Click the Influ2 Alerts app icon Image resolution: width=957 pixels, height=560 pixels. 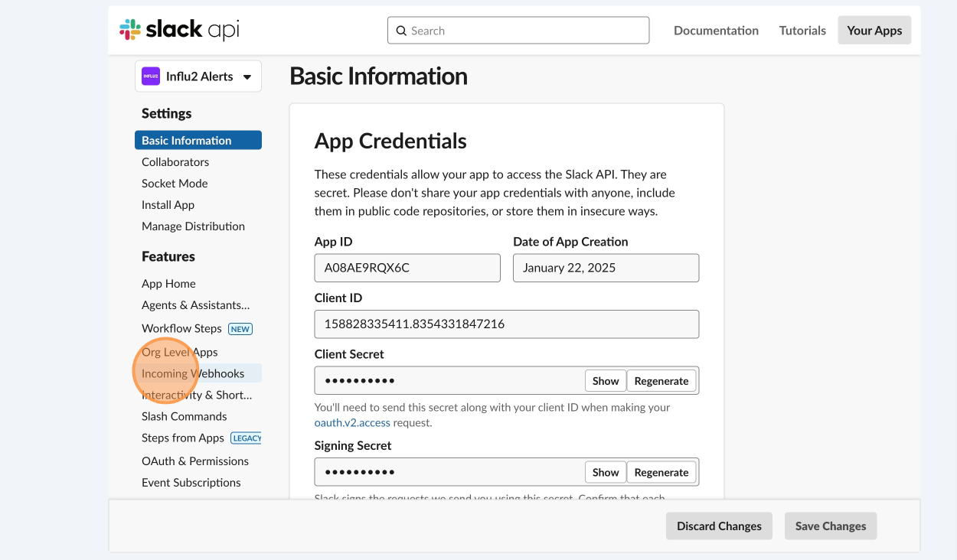pos(151,77)
